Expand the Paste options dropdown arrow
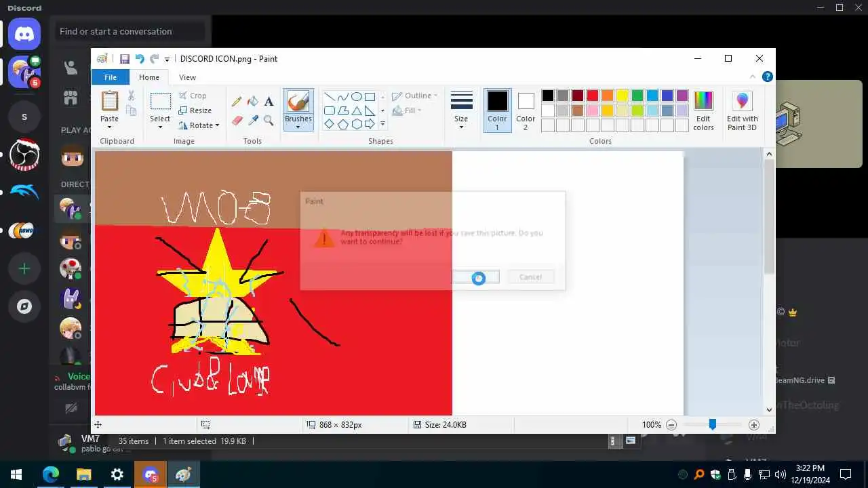This screenshot has width=868, height=488. point(109,127)
